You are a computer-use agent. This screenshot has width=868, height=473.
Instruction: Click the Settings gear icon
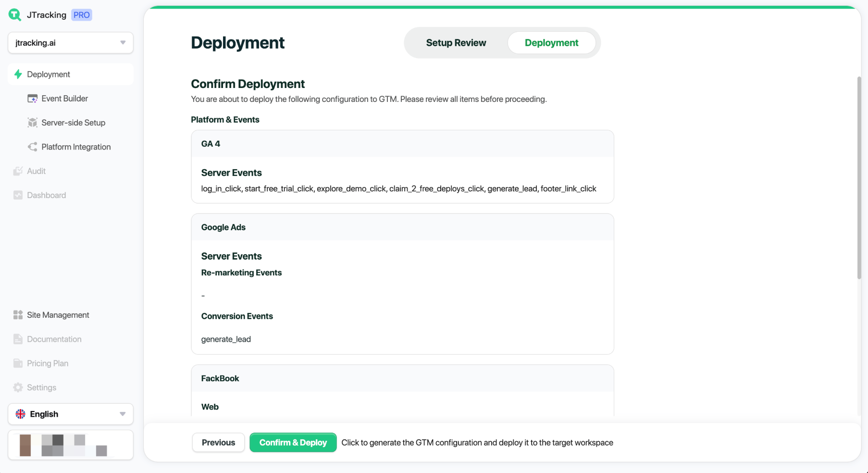pyautogui.click(x=18, y=387)
